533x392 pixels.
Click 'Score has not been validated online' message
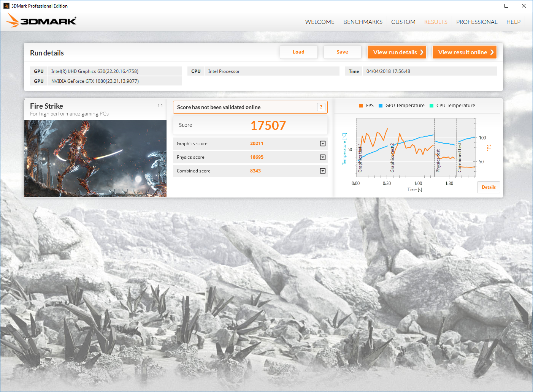coord(219,107)
